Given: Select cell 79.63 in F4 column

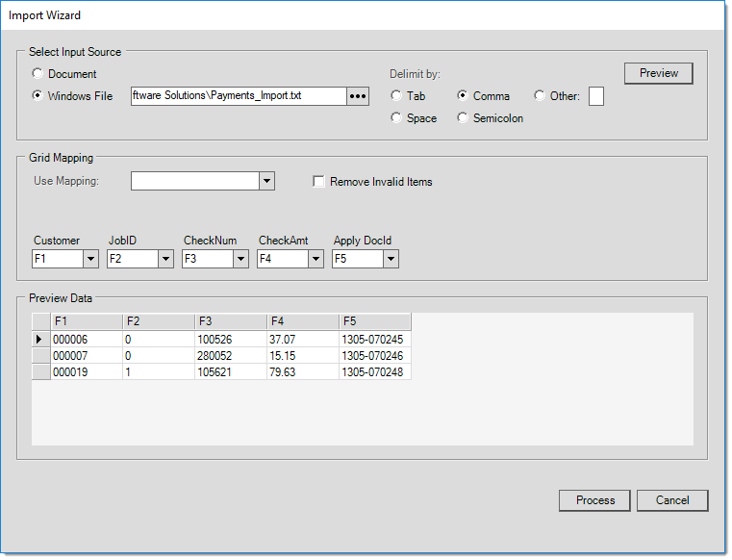Looking at the screenshot, I should [x=303, y=371].
